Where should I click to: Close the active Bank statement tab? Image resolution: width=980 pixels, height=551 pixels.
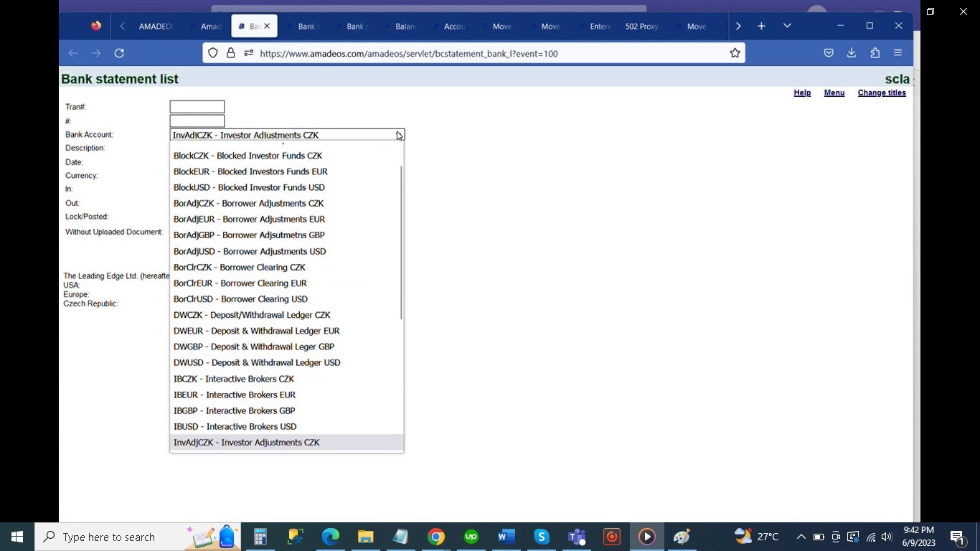tap(267, 26)
